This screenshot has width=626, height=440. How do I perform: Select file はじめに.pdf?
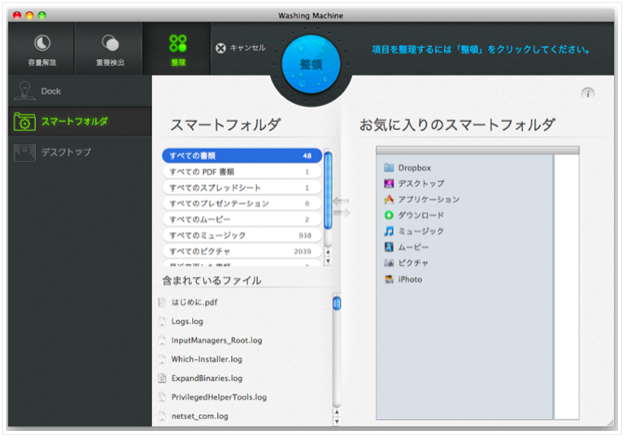[x=194, y=302]
